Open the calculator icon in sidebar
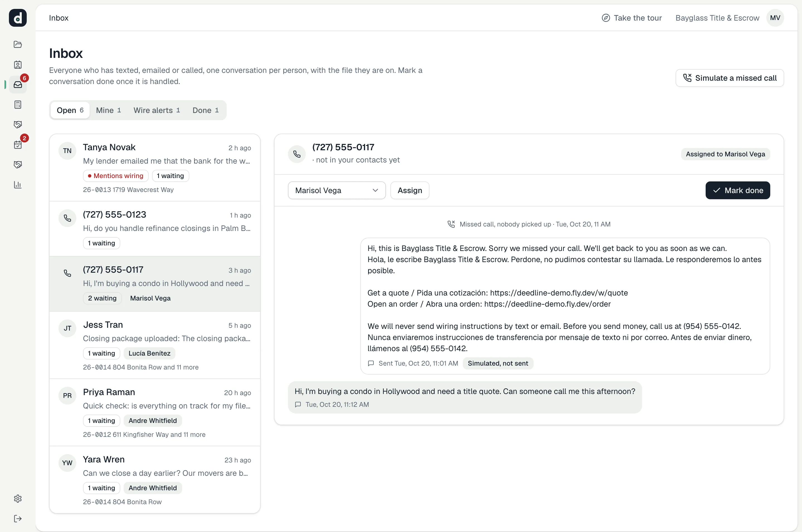Screen dimensions: 802x532 [18, 105]
